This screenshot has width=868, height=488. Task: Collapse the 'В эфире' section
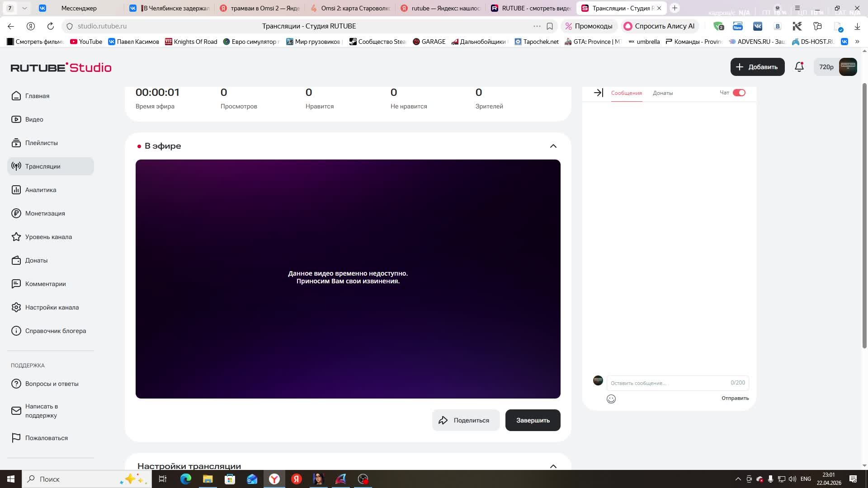(553, 146)
